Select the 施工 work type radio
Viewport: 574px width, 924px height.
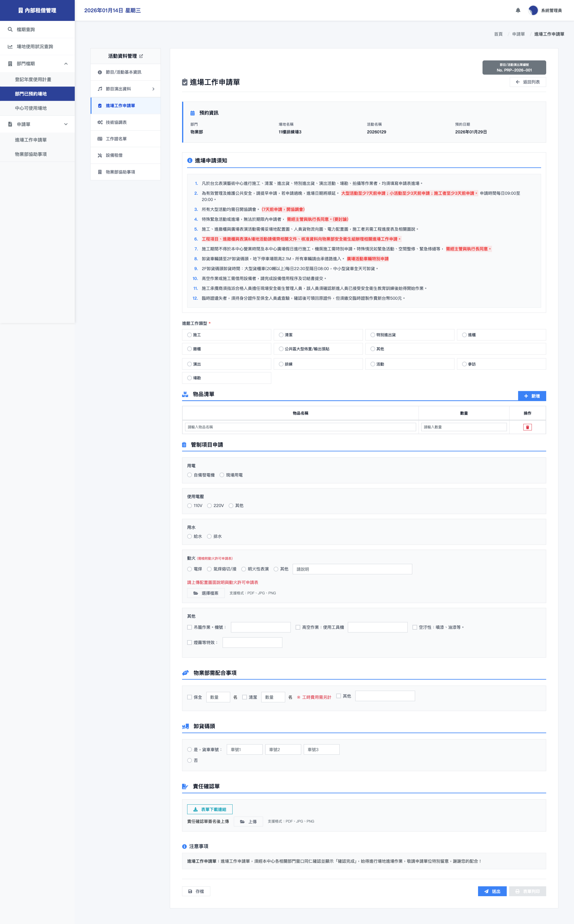click(190, 335)
